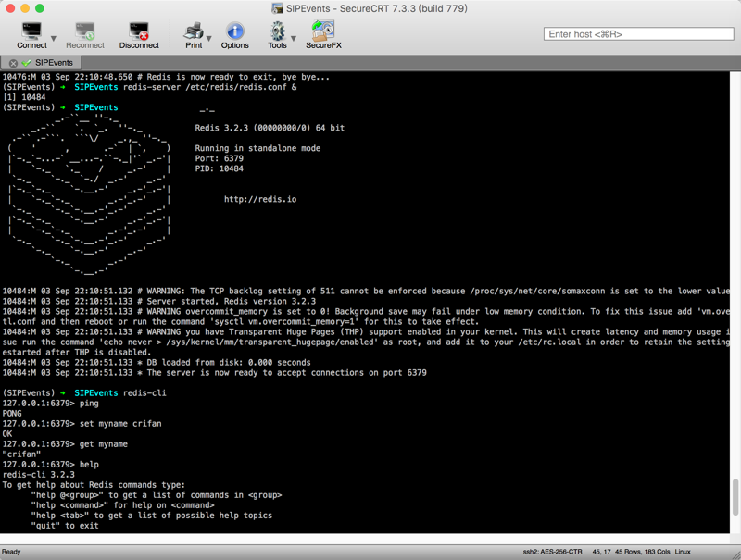Click the 'redis-cli' command at the SIPEvents prompt
Screen dimensions: 741x560
pos(144,392)
